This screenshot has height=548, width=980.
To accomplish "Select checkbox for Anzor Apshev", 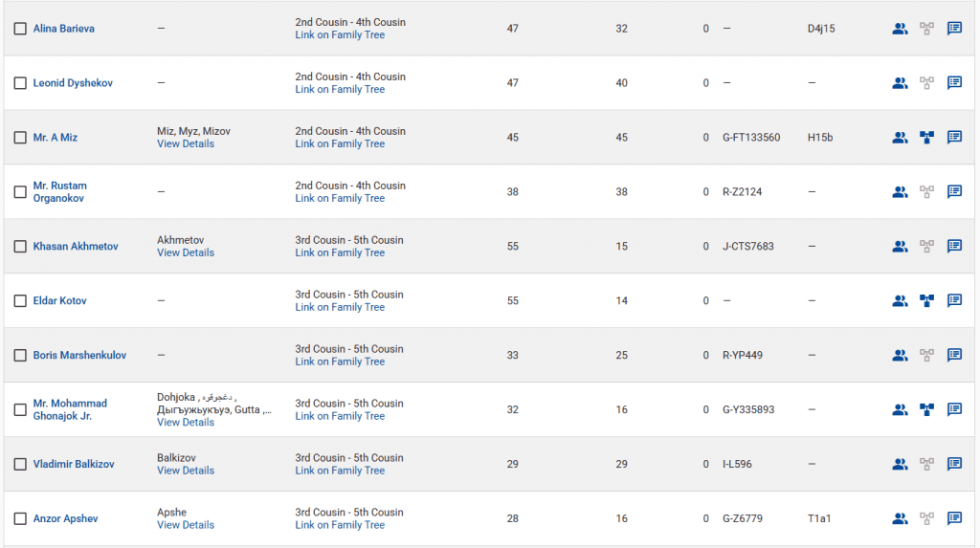I will [20, 519].
